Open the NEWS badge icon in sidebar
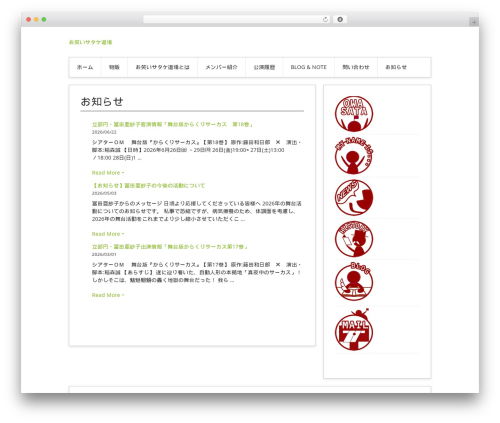 pos(354,197)
